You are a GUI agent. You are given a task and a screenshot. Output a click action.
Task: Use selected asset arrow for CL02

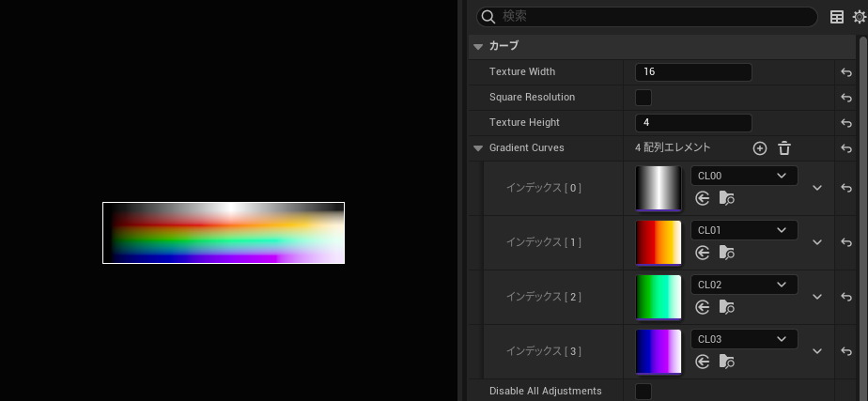click(x=702, y=307)
